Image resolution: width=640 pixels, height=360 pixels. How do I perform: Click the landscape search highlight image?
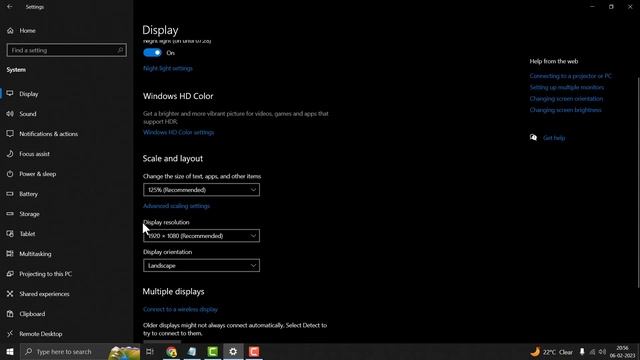(124, 352)
